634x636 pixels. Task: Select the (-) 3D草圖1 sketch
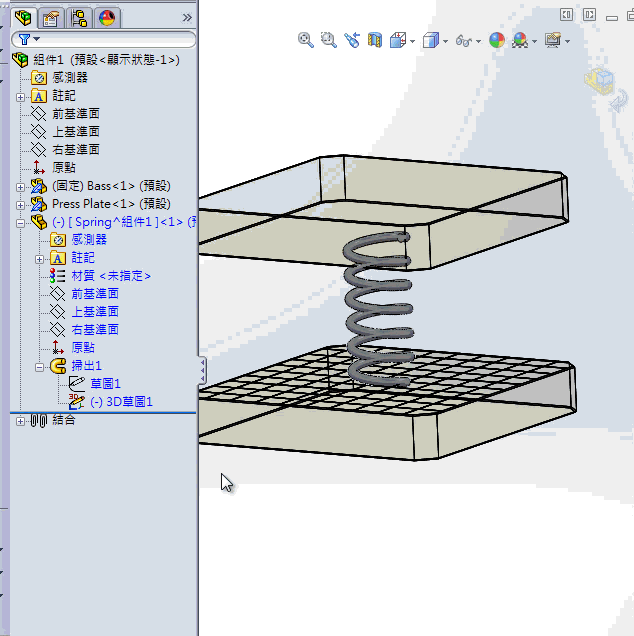tap(121, 402)
